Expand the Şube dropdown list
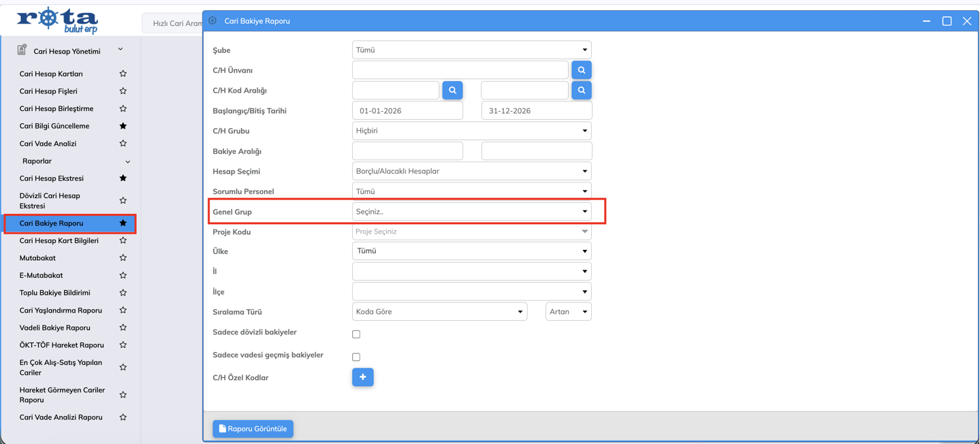The height and width of the screenshot is (444, 980). pos(471,50)
